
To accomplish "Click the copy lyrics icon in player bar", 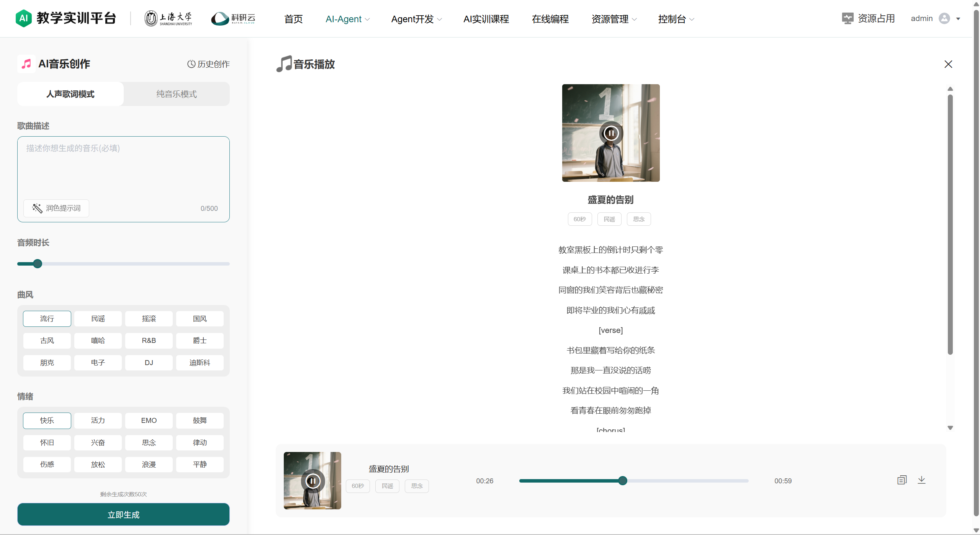I will point(901,480).
